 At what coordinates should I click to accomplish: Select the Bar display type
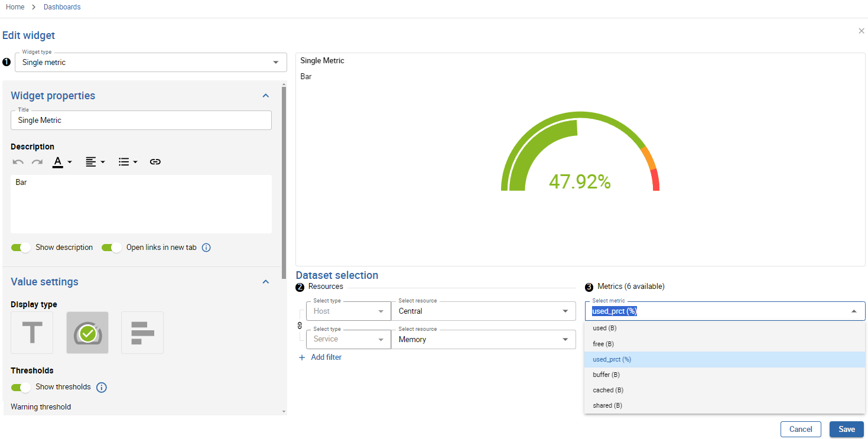pos(142,333)
